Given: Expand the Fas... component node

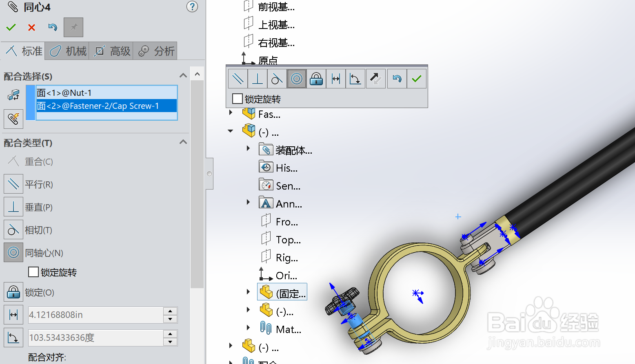Looking at the screenshot, I should (231, 113).
